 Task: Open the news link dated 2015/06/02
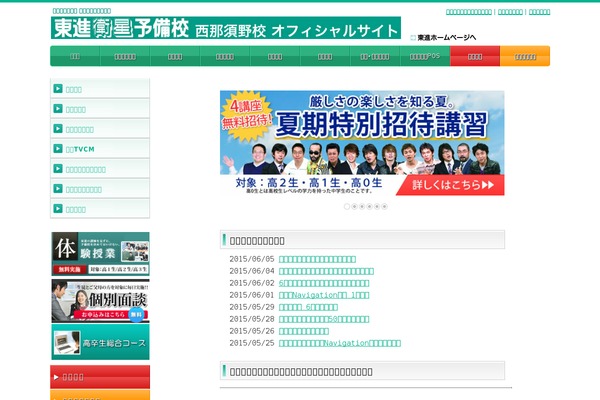click(x=324, y=283)
